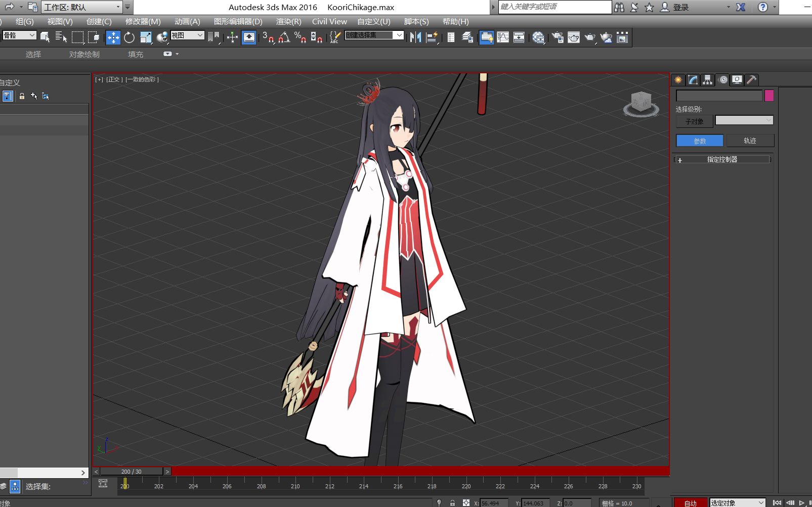This screenshot has height=507, width=812.
Task: Click Use Pivot Point Center icon
Action: [x=215, y=37]
